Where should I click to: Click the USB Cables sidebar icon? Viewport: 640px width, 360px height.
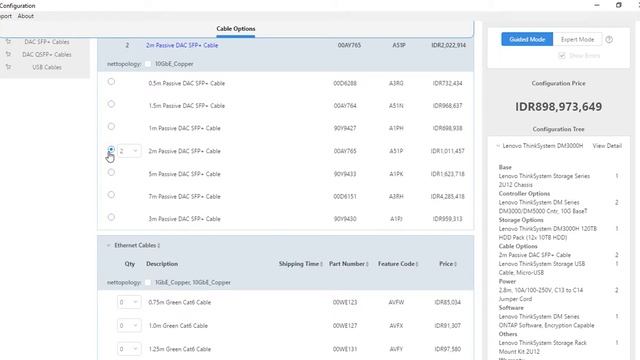tap(8, 67)
